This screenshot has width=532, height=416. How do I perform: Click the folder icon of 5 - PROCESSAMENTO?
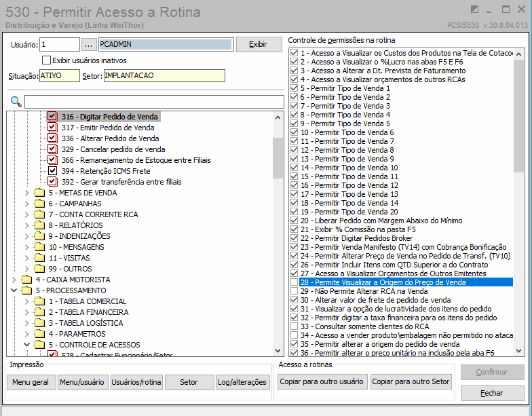coord(27,290)
